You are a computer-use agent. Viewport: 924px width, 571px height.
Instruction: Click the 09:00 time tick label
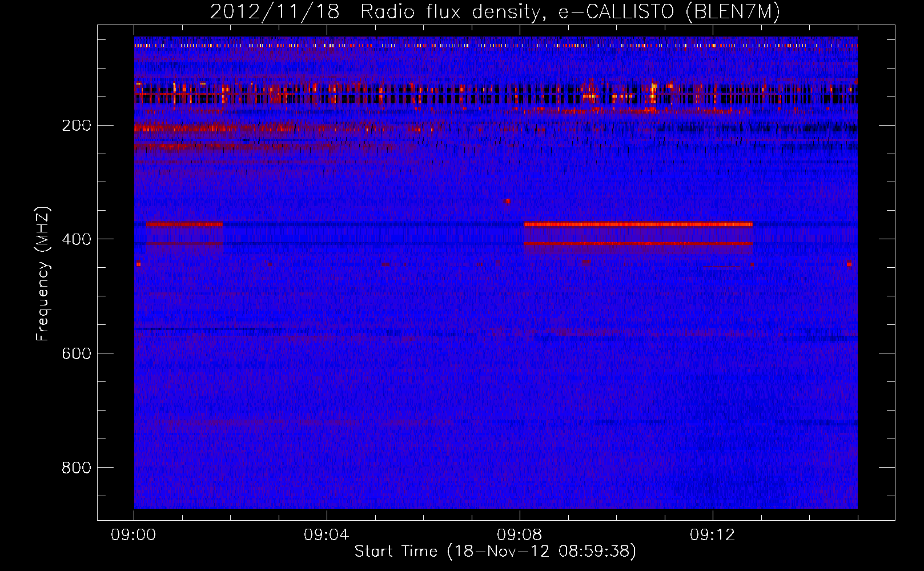point(134,535)
